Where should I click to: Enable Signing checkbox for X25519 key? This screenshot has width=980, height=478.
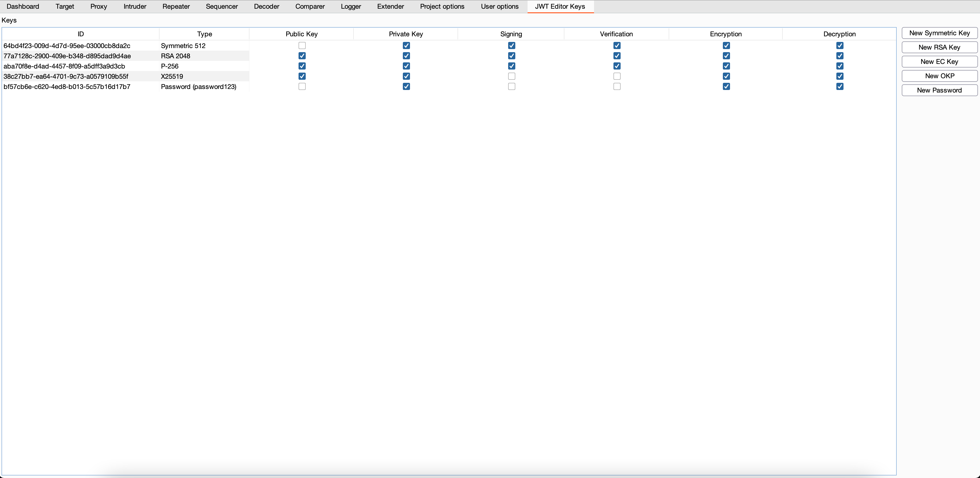511,76
